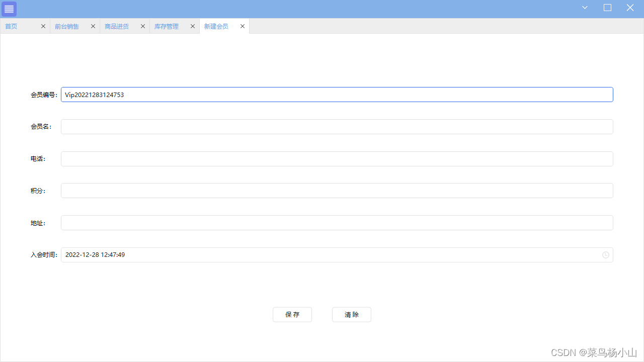
Task: Close the 首页 tab
Action: pyautogui.click(x=43, y=26)
